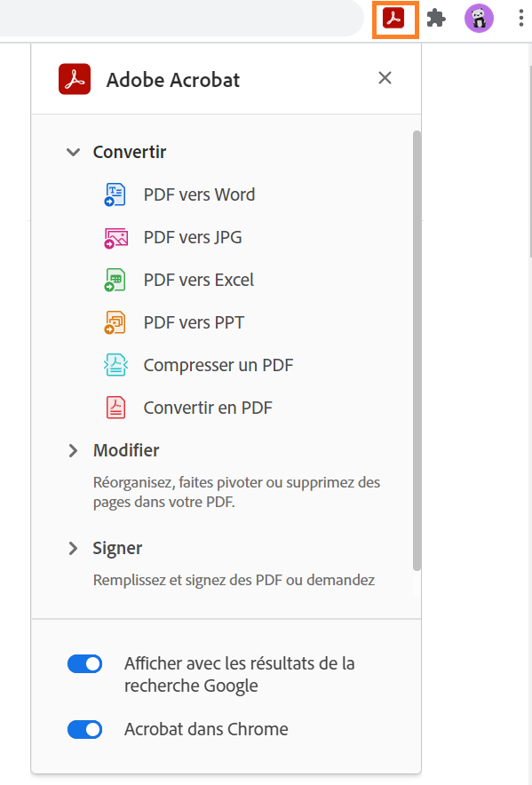
Task: Open the PDF vers Excel text link
Action: [199, 280]
